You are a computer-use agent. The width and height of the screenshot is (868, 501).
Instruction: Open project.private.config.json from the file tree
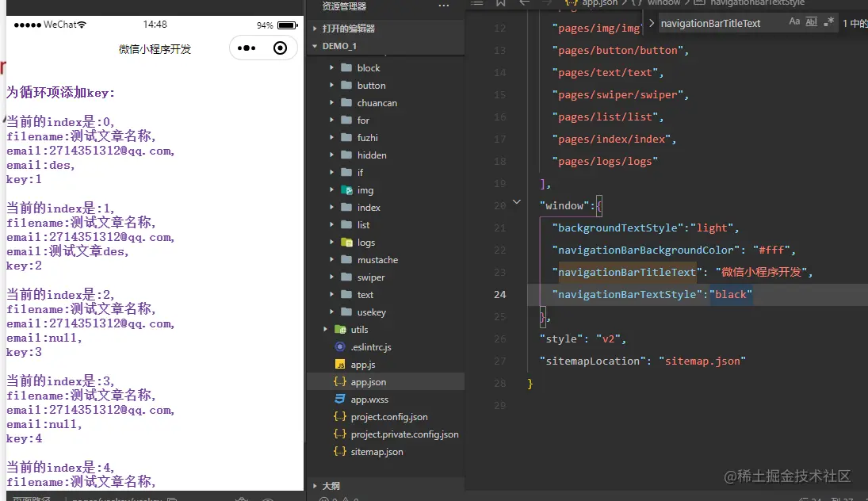pos(404,434)
